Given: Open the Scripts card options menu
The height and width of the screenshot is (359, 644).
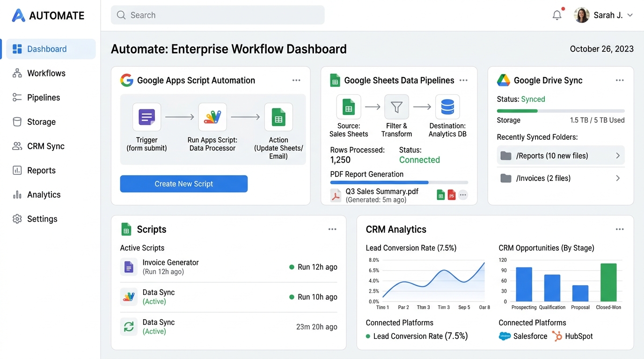Looking at the screenshot, I should pos(332,230).
